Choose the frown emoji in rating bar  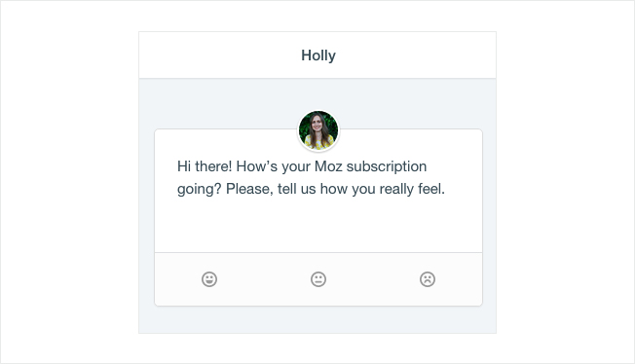tap(428, 279)
